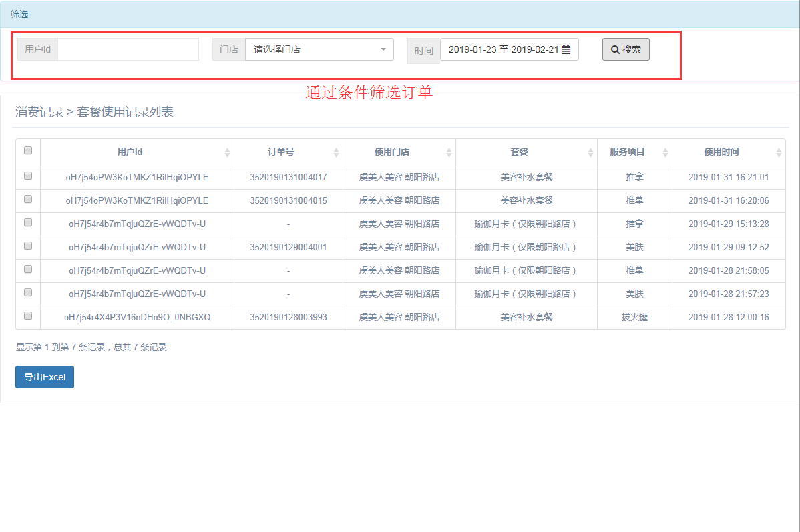The height and width of the screenshot is (532, 800).
Task: Check the row for order 3520190129004001
Action: pos(28,246)
